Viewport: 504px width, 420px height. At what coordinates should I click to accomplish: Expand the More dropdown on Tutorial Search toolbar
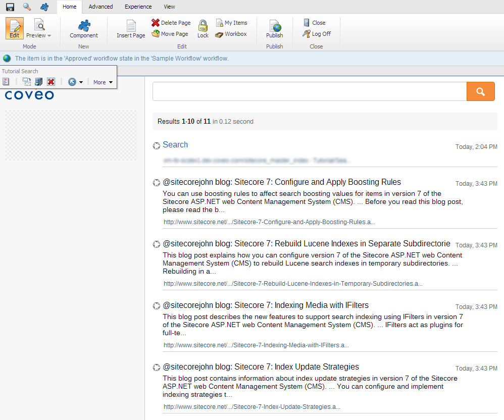click(x=103, y=82)
